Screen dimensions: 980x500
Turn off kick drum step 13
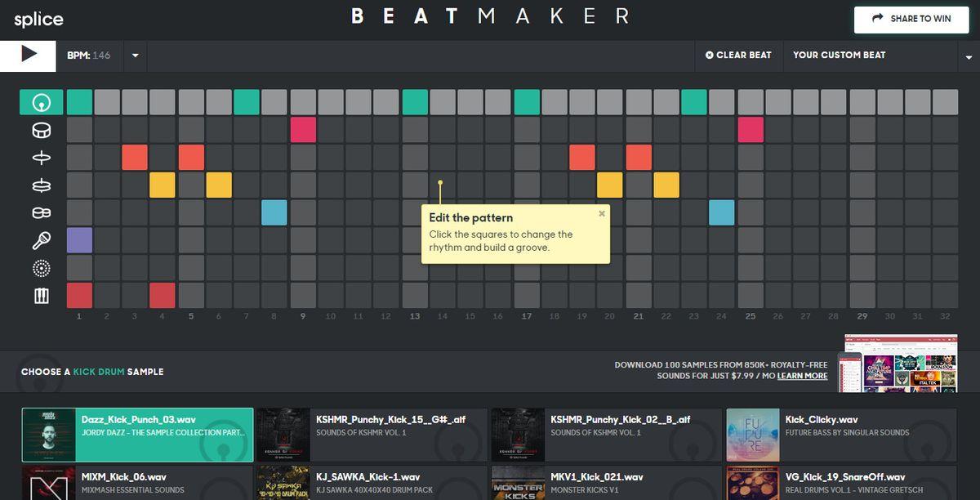pyautogui.click(x=415, y=102)
